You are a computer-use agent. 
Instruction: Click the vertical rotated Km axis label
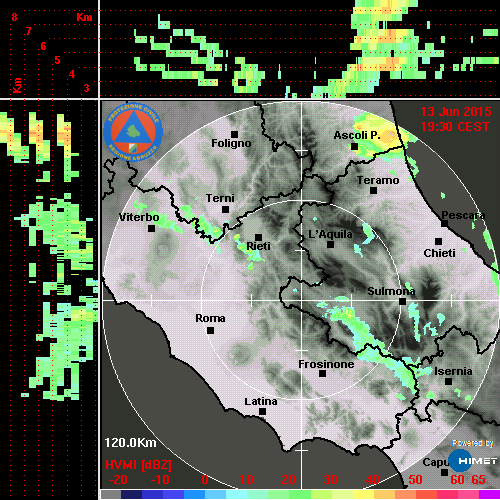[x=17, y=85]
